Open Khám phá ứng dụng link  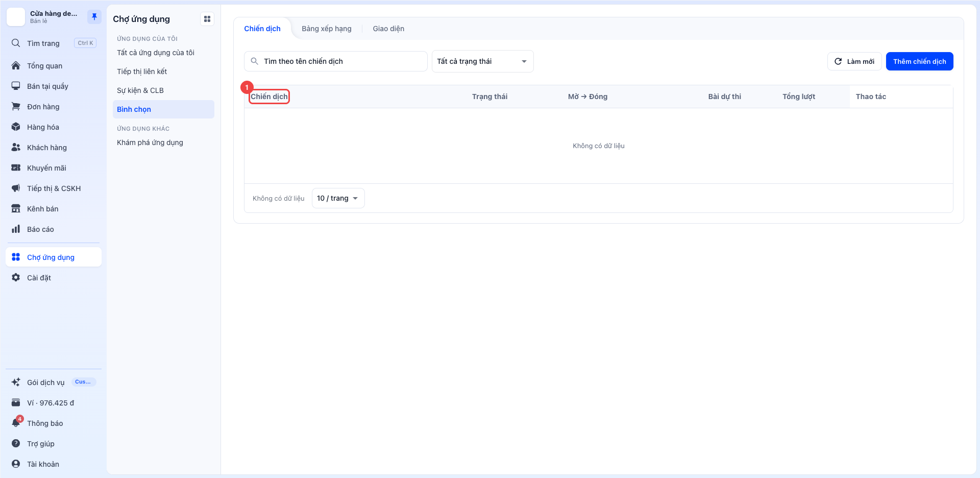[163, 142]
